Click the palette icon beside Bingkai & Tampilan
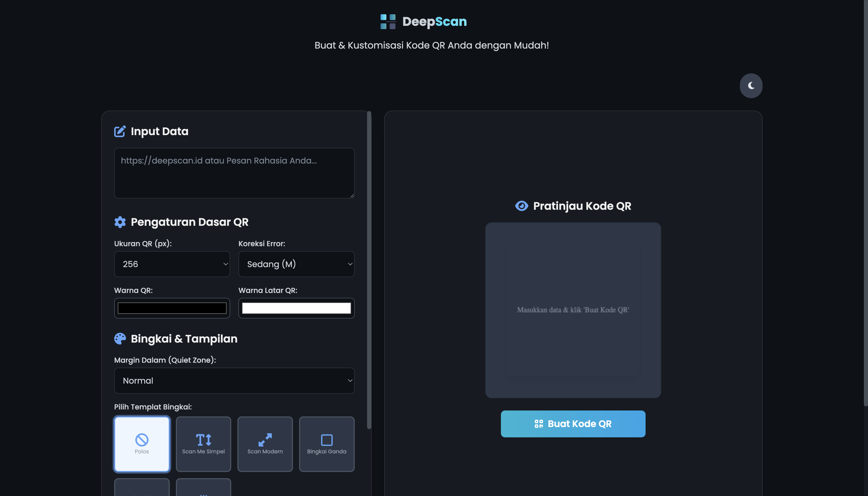Screen dimensions: 868x496 (x=120, y=339)
